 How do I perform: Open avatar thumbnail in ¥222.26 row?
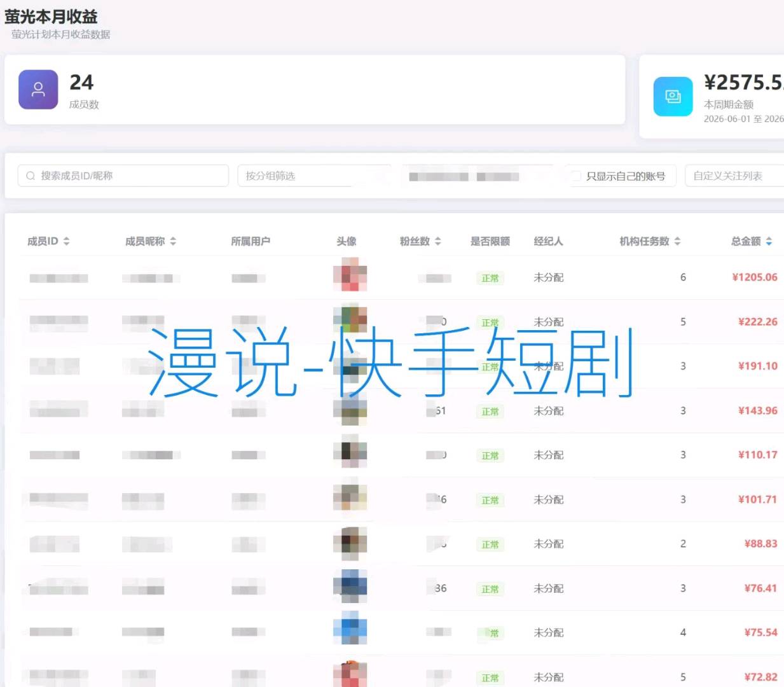[350, 318]
